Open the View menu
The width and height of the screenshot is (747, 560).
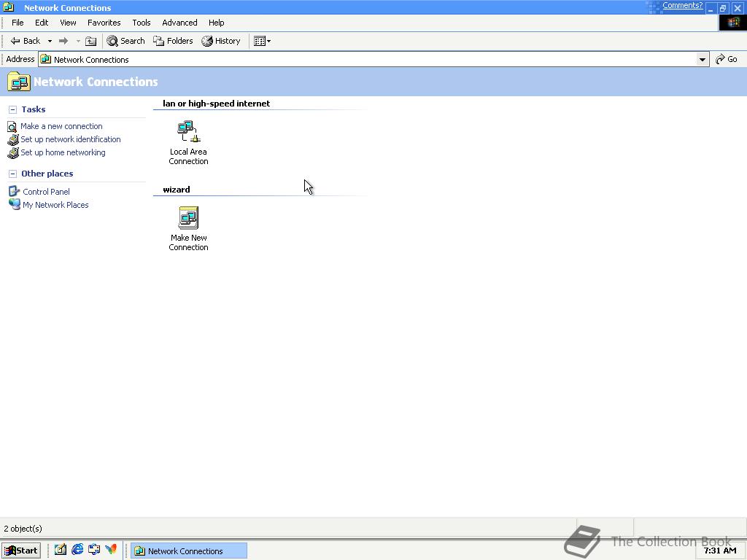[68, 23]
